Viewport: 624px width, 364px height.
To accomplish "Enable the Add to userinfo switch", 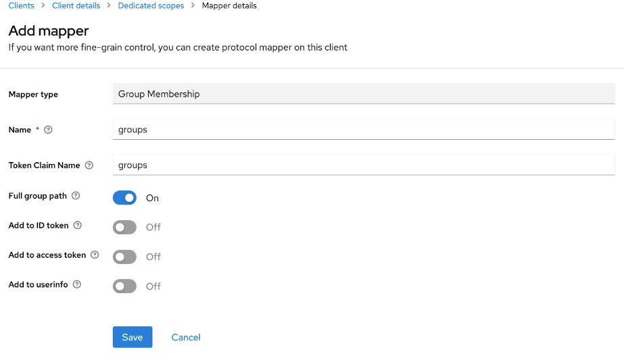I will pyautogui.click(x=124, y=286).
